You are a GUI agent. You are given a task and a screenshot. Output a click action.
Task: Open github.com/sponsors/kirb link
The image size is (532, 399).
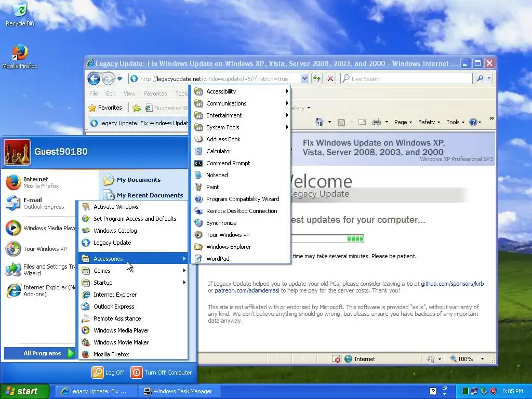(453, 284)
